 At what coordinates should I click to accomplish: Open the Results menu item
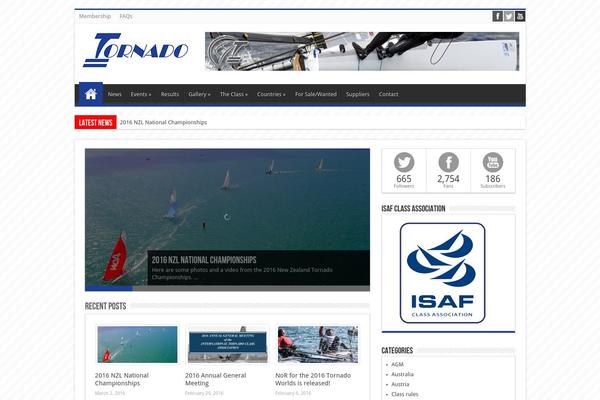point(170,94)
